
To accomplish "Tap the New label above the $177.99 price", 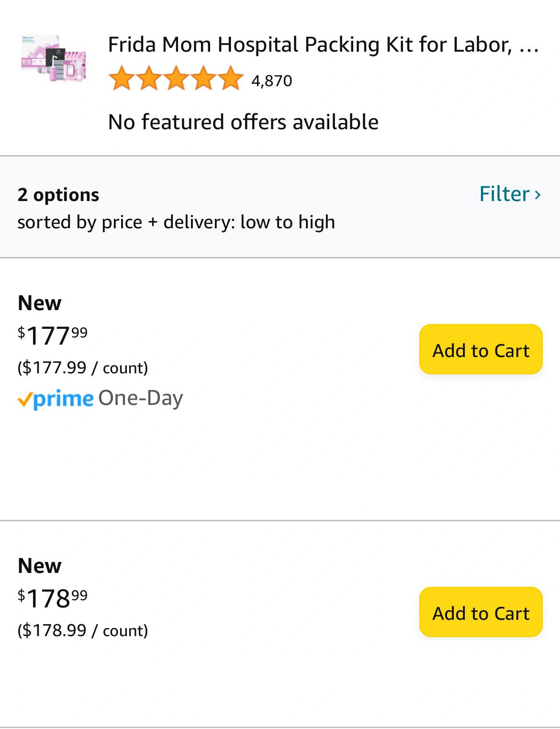I will (x=40, y=303).
